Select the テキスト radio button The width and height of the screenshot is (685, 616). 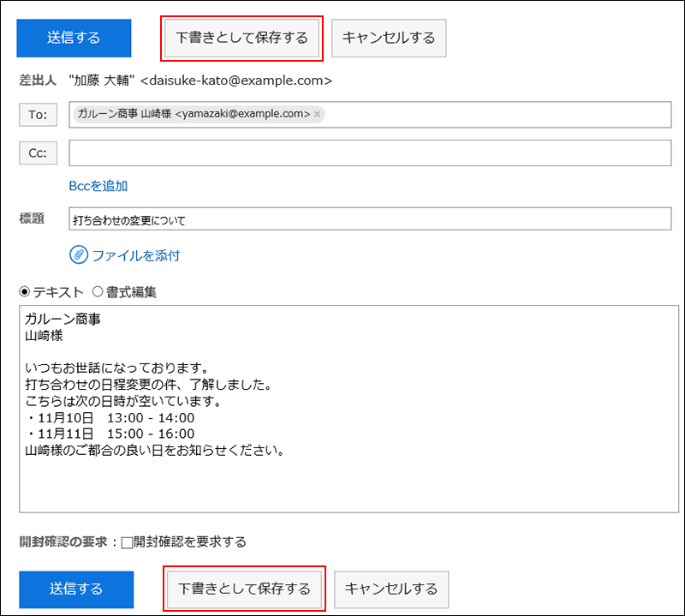coord(25,291)
